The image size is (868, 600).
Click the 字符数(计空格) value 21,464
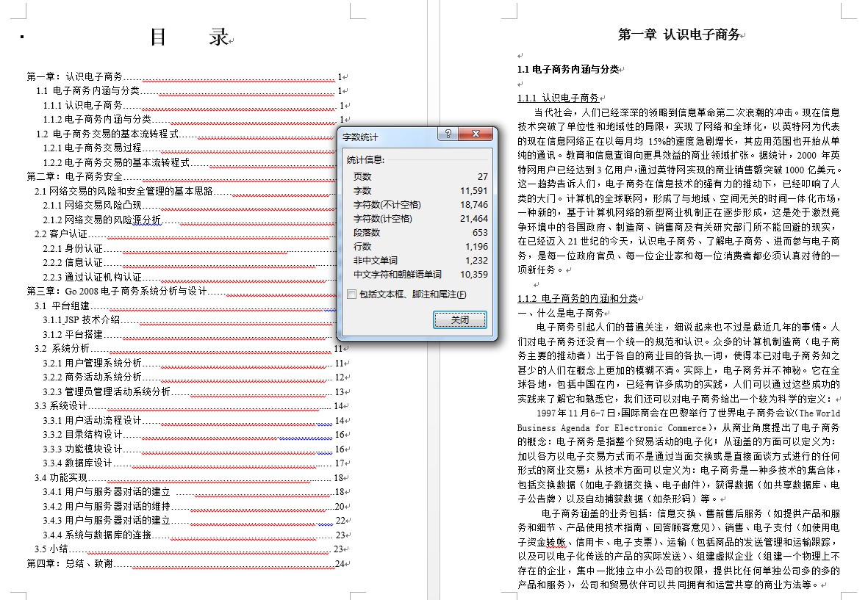pyautogui.click(x=474, y=218)
